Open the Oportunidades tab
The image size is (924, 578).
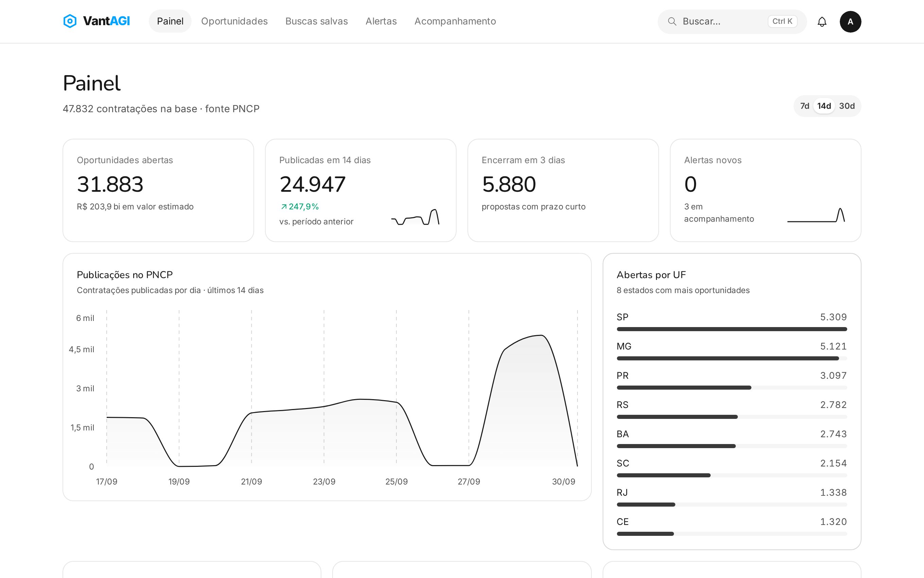pos(234,21)
